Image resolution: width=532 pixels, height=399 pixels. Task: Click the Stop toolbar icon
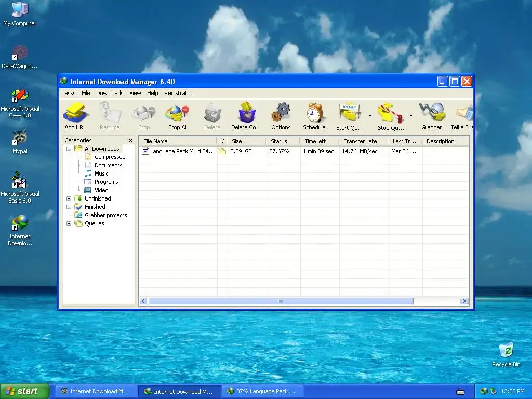144,116
